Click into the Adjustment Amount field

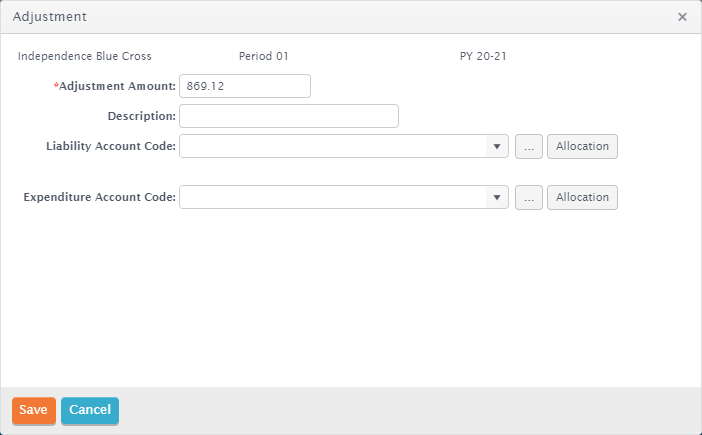[245, 86]
